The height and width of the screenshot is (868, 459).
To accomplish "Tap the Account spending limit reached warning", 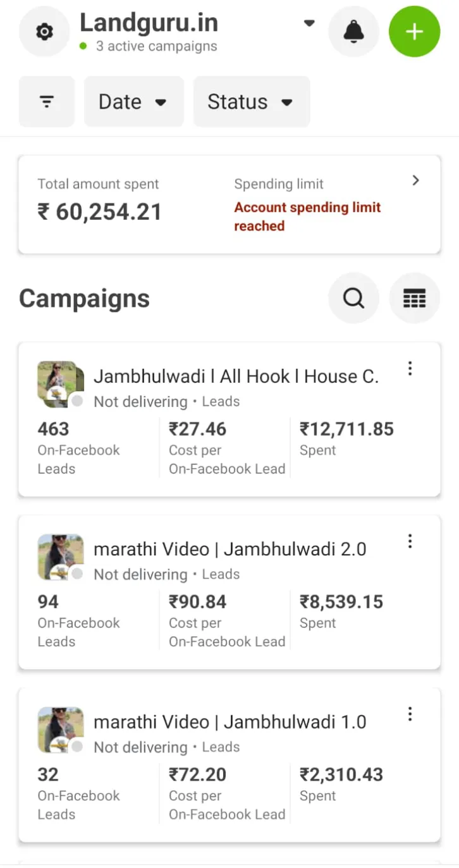I will click(307, 216).
